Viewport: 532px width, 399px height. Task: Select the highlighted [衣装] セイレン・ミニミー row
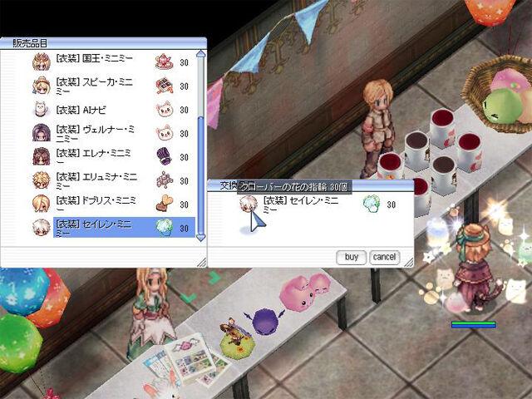coord(124,227)
